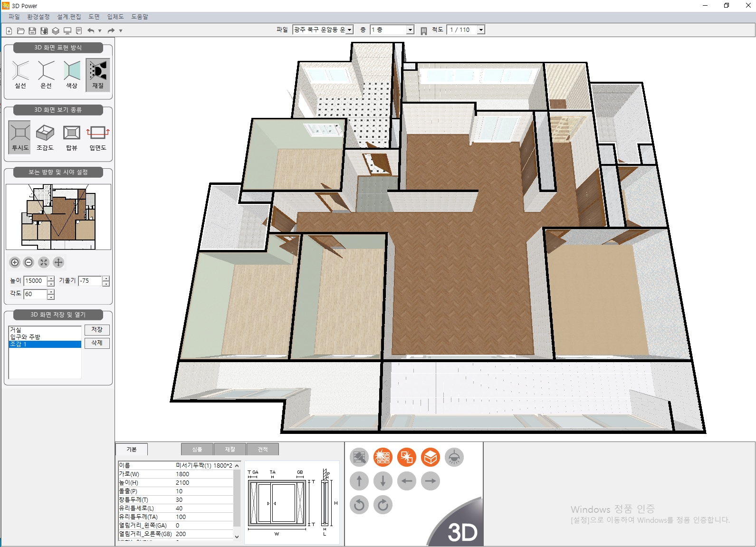756x547 pixels.
Task: Switch to 탑뷰 top view mode
Action: (72, 133)
